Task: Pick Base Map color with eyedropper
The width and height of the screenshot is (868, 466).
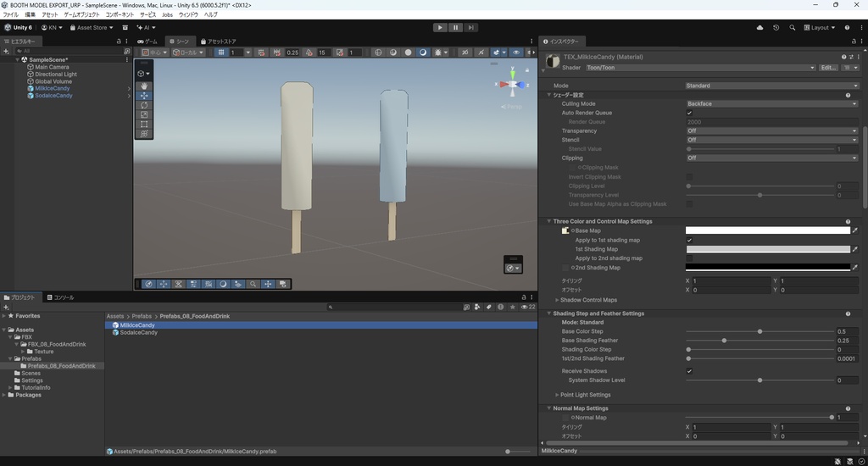Action: (854, 230)
